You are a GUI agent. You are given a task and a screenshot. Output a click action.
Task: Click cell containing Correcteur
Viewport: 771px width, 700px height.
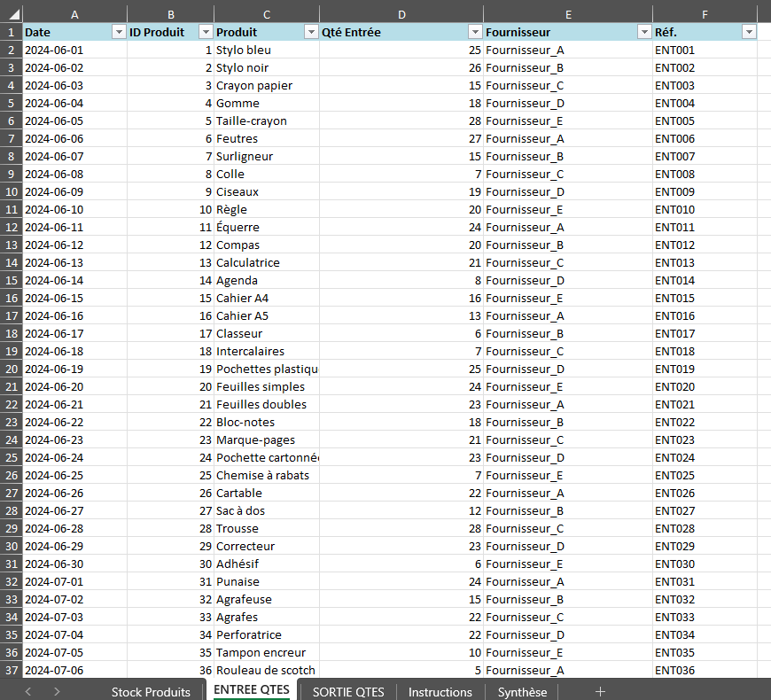click(x=267, y=546)
